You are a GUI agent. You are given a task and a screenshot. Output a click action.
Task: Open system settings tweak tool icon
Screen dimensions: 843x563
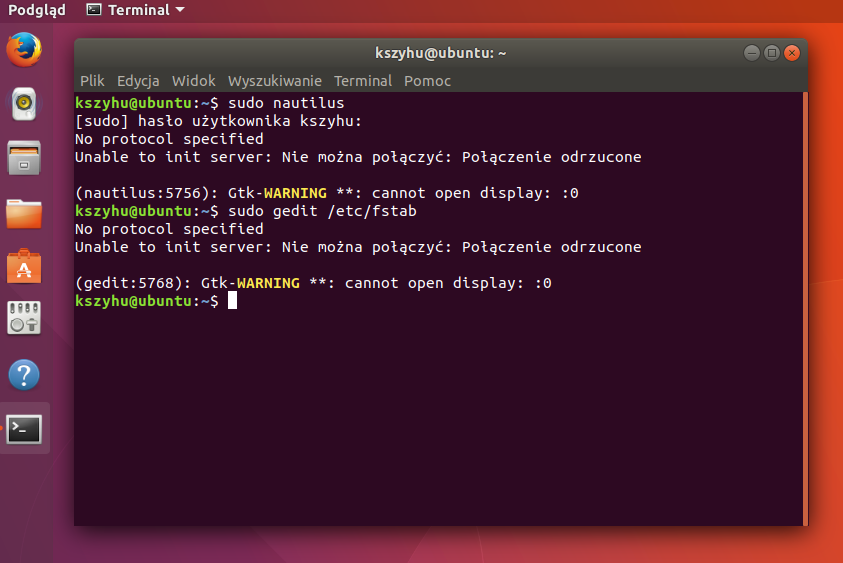point(24,318)
